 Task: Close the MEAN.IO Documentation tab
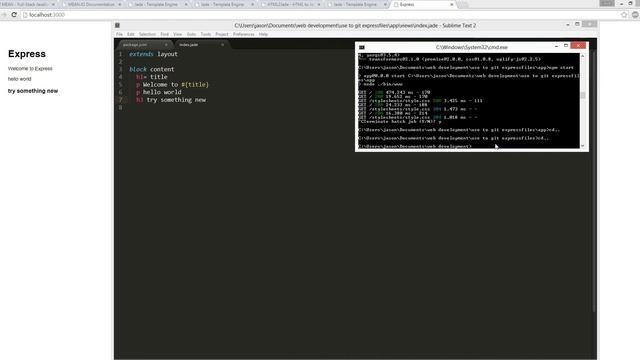(x=120, y=4)
